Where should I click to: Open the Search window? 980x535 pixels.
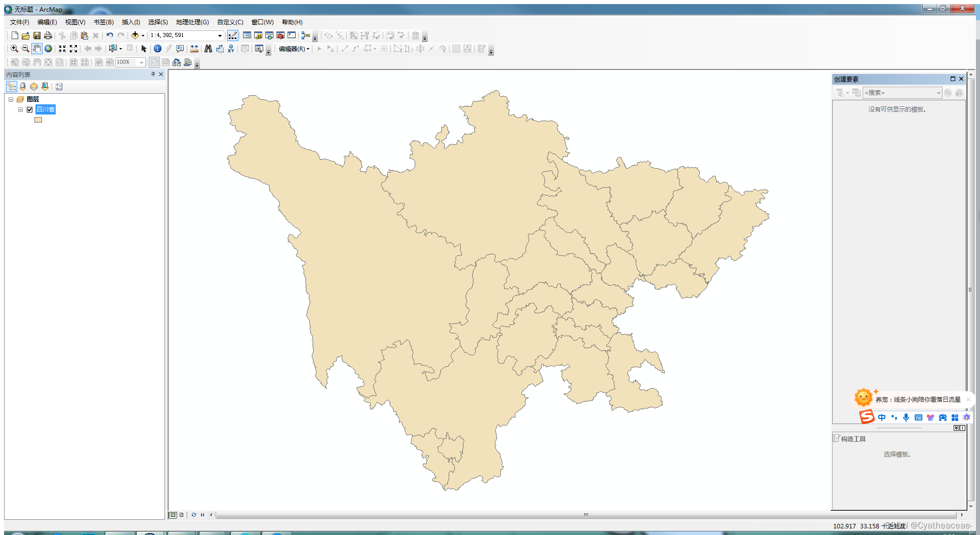click(x=269, y=35)
